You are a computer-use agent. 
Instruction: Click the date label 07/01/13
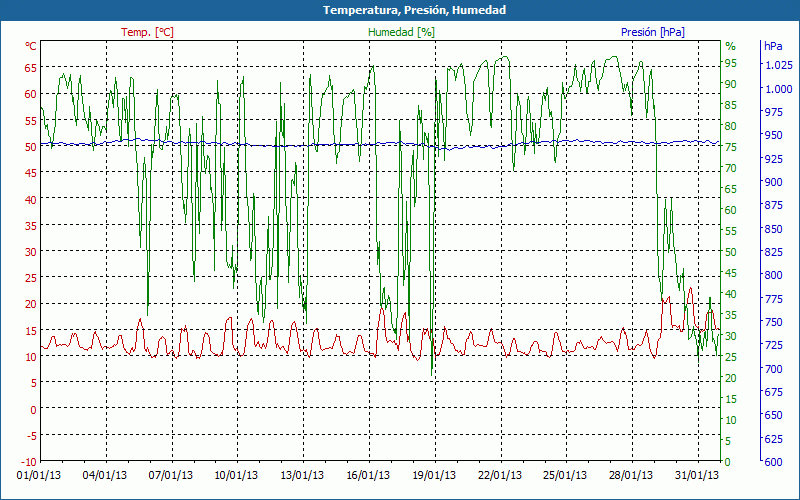click(170, 475)
